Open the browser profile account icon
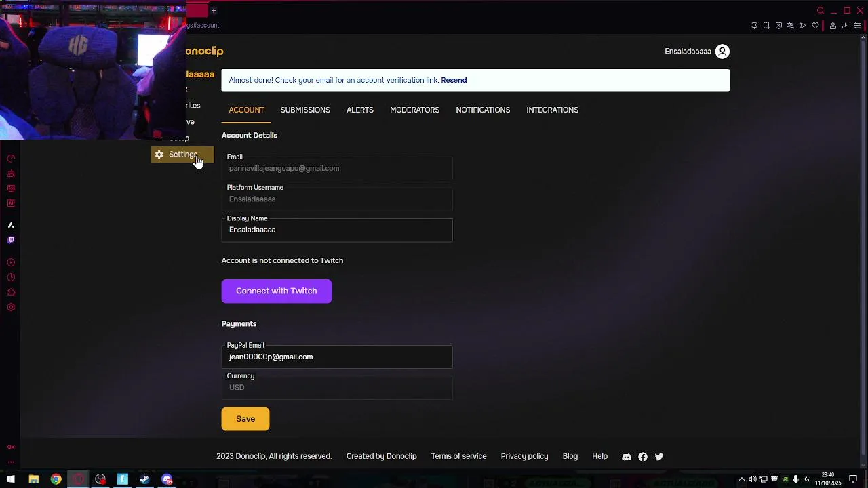The image size is (868, 488). pyautogui.click(x=833, y=26)
